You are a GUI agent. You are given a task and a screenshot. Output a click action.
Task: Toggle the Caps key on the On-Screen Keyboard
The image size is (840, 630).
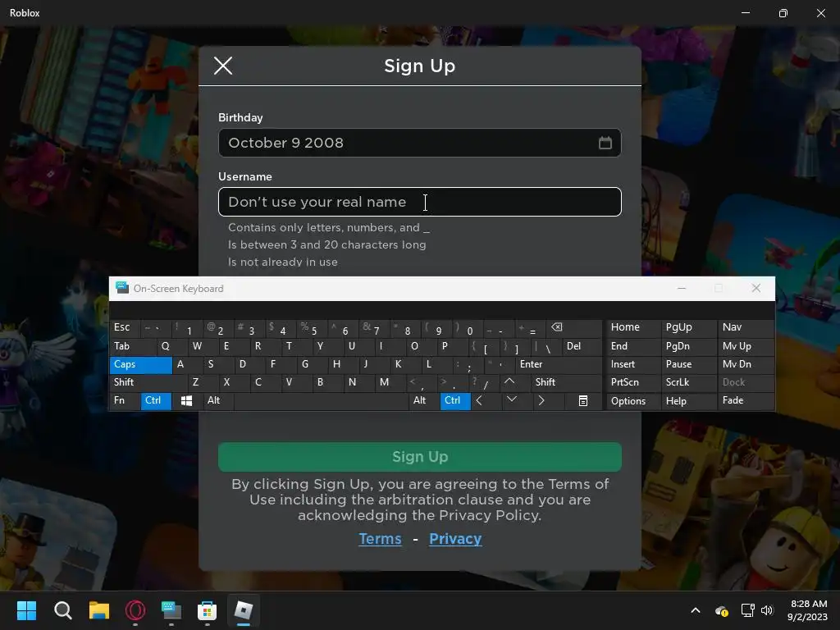pos(141,364)
